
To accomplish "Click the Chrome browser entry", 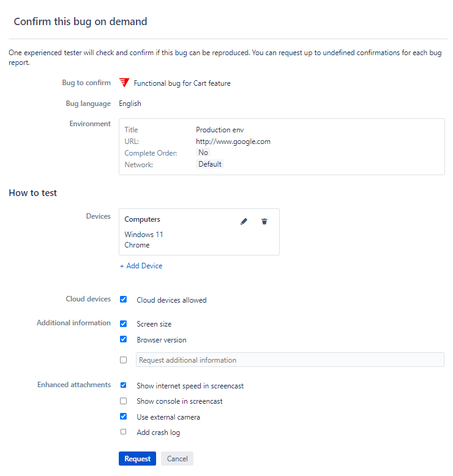I will point(137,245).
